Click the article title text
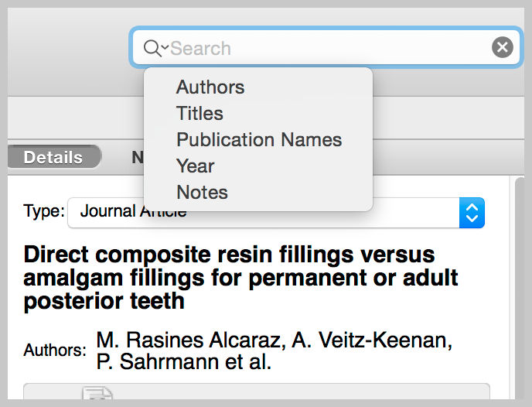Image resolution: width=532 pixels, height=407 pixels. coord(241,278)
